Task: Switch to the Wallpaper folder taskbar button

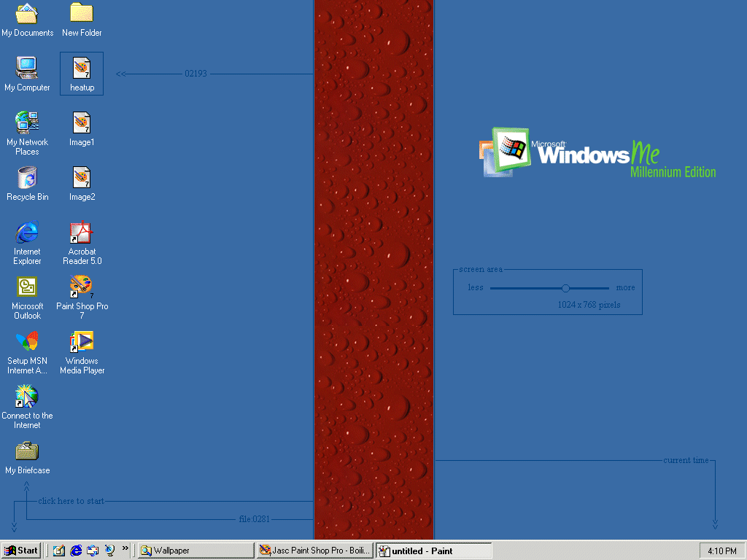Action: pyautogui.click(x=196, y=551)
